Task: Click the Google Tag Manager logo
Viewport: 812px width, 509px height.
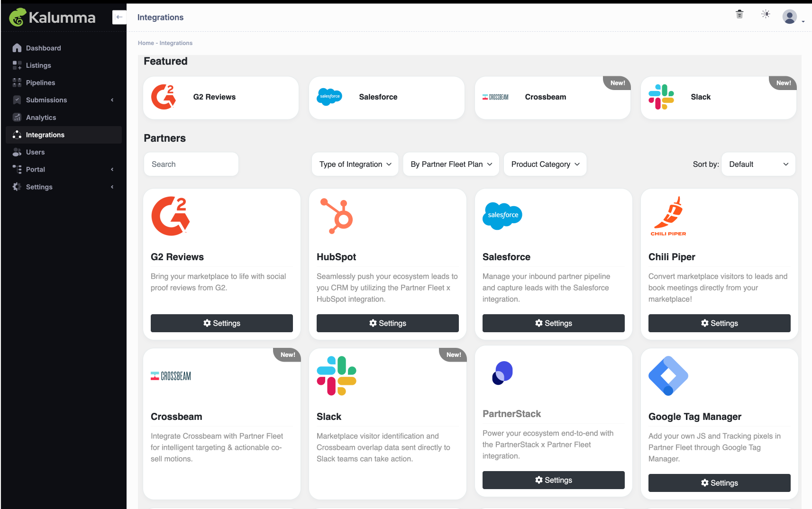Action: coord(668,376)
